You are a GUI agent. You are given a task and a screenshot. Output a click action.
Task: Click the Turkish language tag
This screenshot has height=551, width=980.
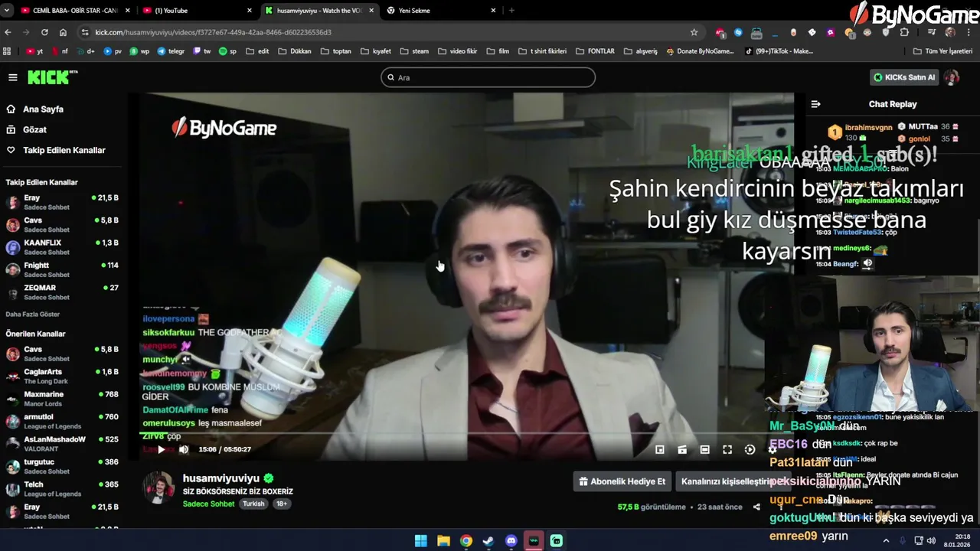[x=253, y=504]
